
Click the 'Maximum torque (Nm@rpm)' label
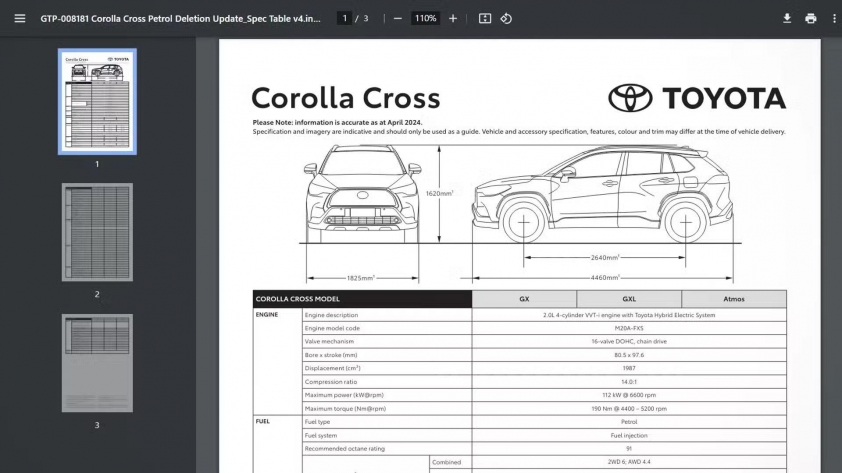(x=345, y=409)
